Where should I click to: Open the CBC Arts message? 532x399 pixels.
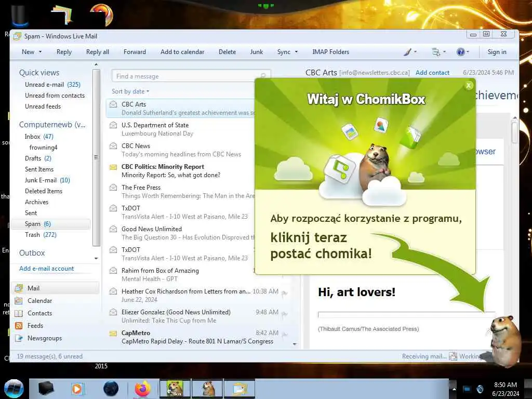(x=180, y=108)
